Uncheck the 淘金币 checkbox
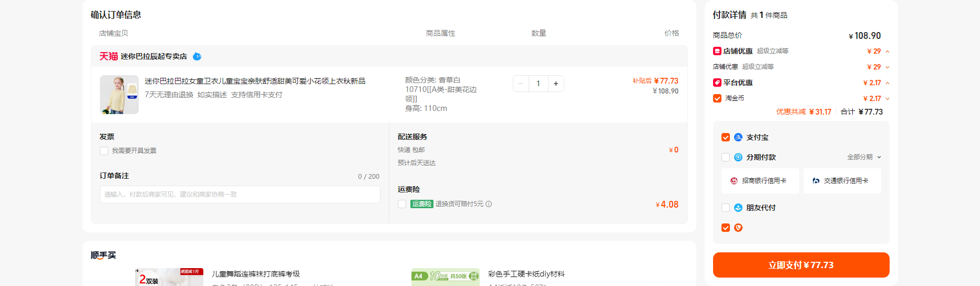The width and height of the screenshot is (980, 286). point(717,98)
